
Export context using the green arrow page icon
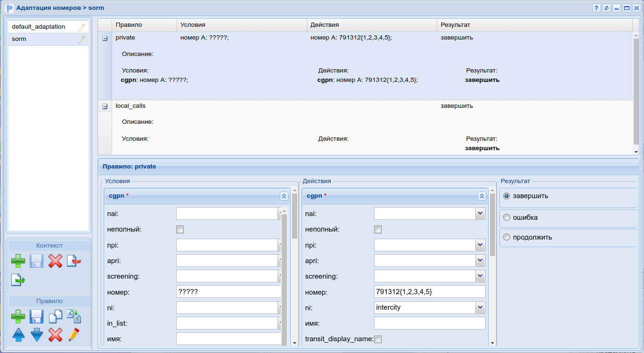pos(18,280)
